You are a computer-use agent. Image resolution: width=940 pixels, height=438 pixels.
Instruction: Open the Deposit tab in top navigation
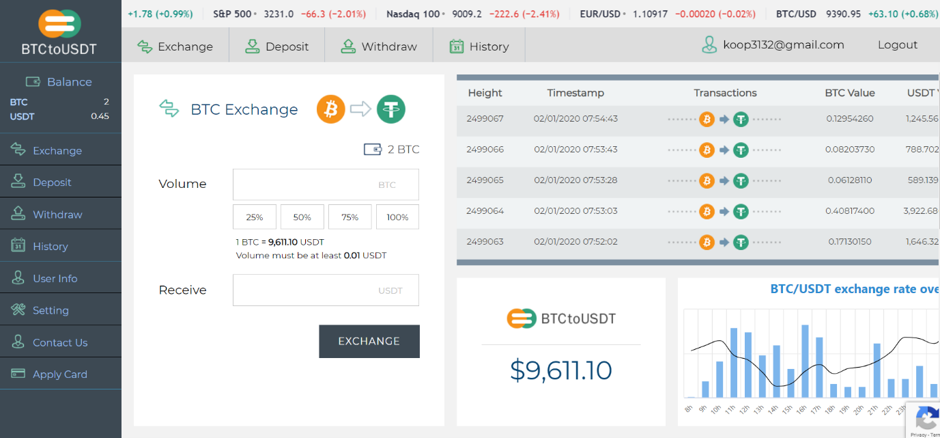(x=277, y=46)
